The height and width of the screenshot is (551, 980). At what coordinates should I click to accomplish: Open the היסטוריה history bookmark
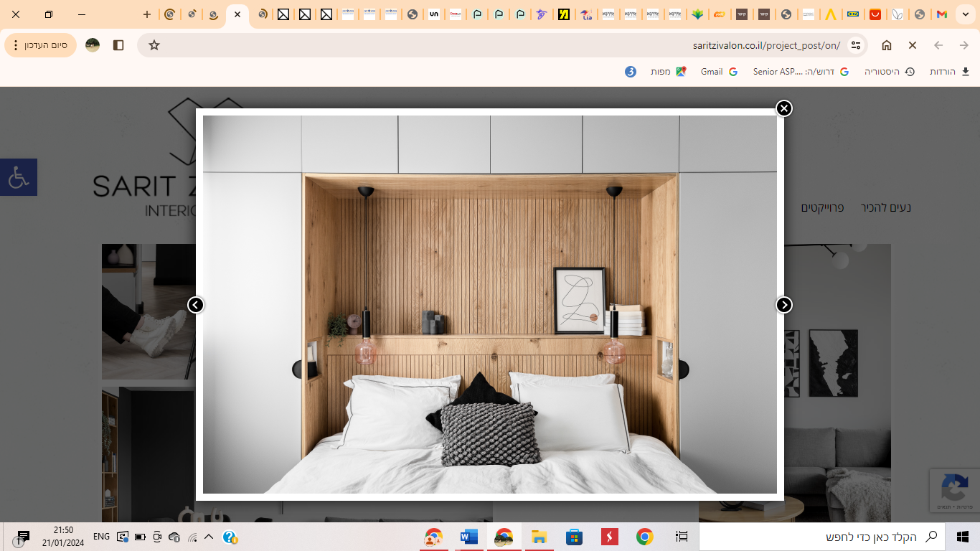890,72
